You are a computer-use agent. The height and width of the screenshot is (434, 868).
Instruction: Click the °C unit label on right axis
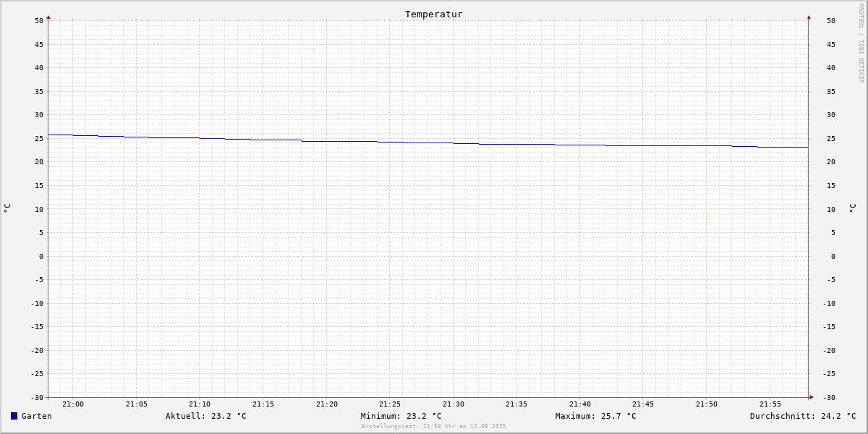(852, 208)
